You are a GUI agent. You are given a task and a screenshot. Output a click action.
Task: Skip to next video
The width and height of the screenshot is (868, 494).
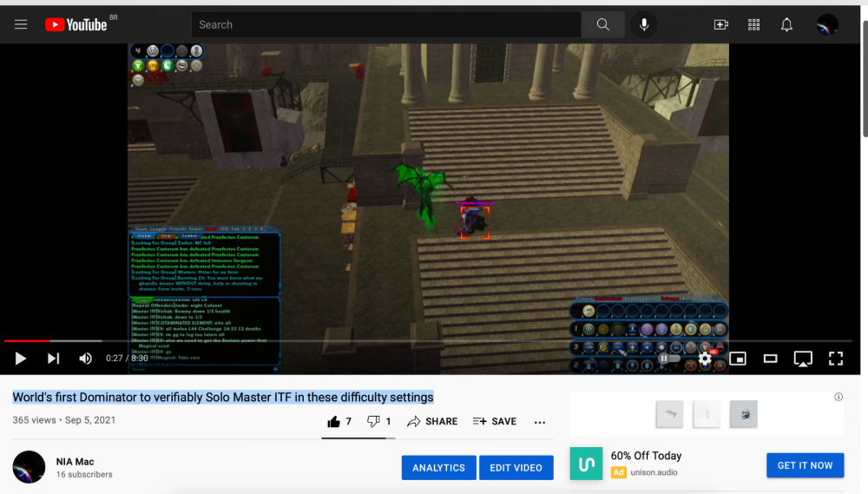tap(53, 359)
